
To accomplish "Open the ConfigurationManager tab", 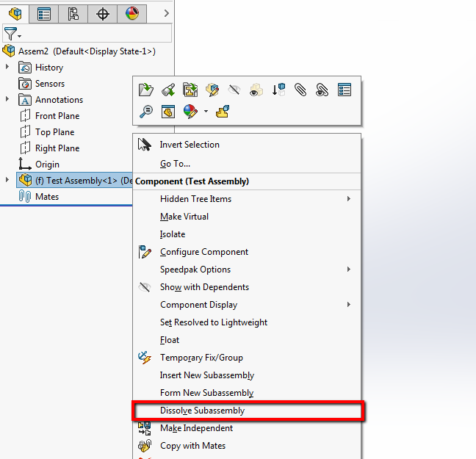I will [x=73, y=14].
